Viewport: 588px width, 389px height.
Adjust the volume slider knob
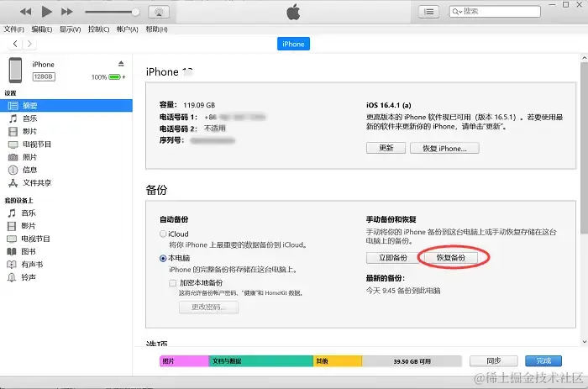click(x=135, y=12)
